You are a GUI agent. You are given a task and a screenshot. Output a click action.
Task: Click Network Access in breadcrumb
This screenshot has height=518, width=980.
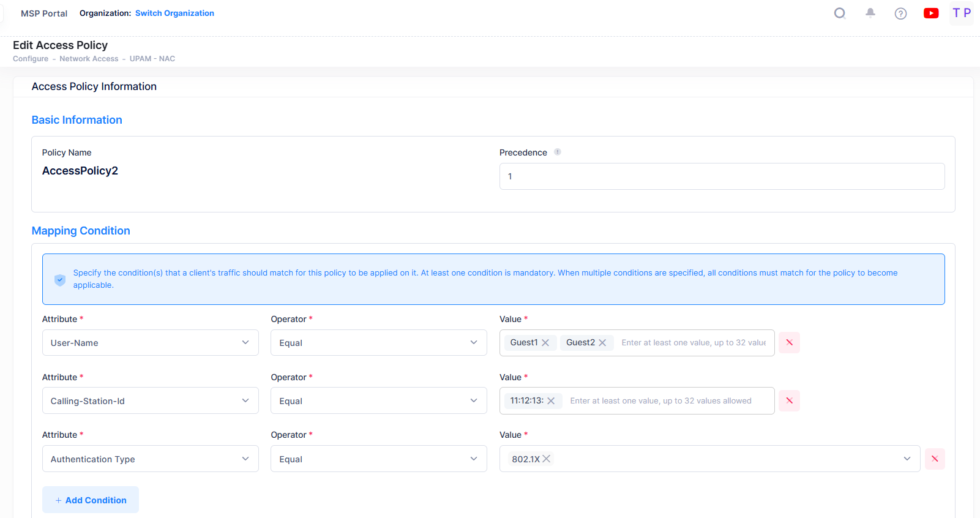(x=89, y=59)
